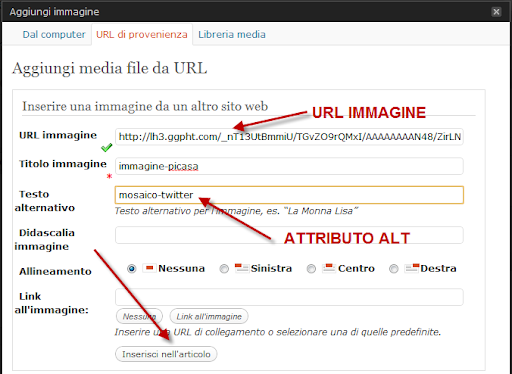Click the Titolo immagine input field
This screenshot has height=374, width=512.
(289, 166)
